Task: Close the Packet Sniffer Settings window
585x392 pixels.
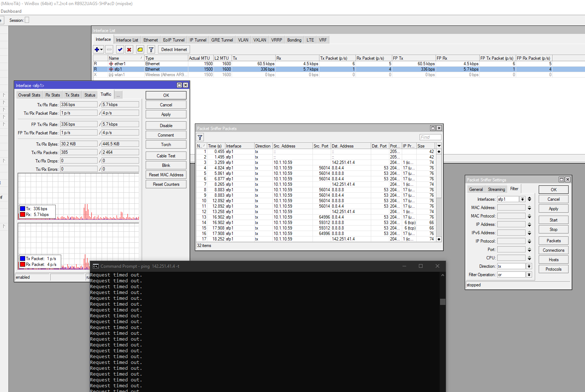Action: click(568, 180)
